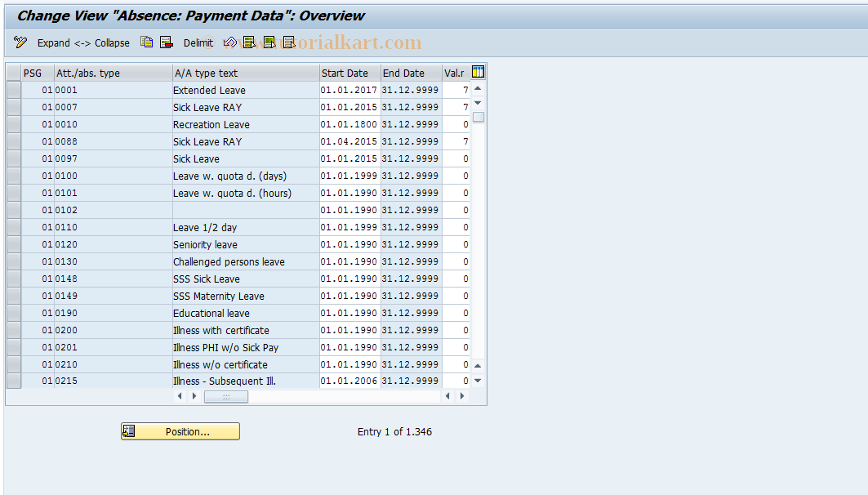The height and width of the screenshot is (495, 868).
Task: Select row selector for Extended Leave
Action: click(14, 90)
